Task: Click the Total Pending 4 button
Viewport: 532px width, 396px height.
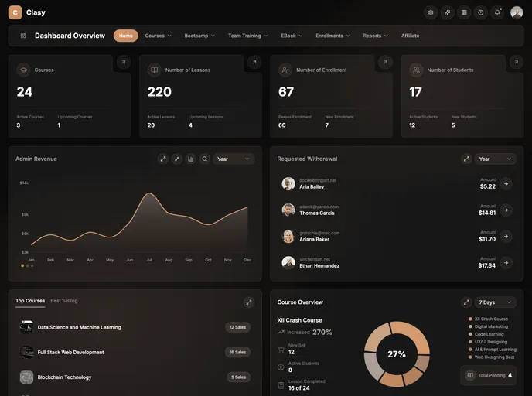Action: point(488,375)
